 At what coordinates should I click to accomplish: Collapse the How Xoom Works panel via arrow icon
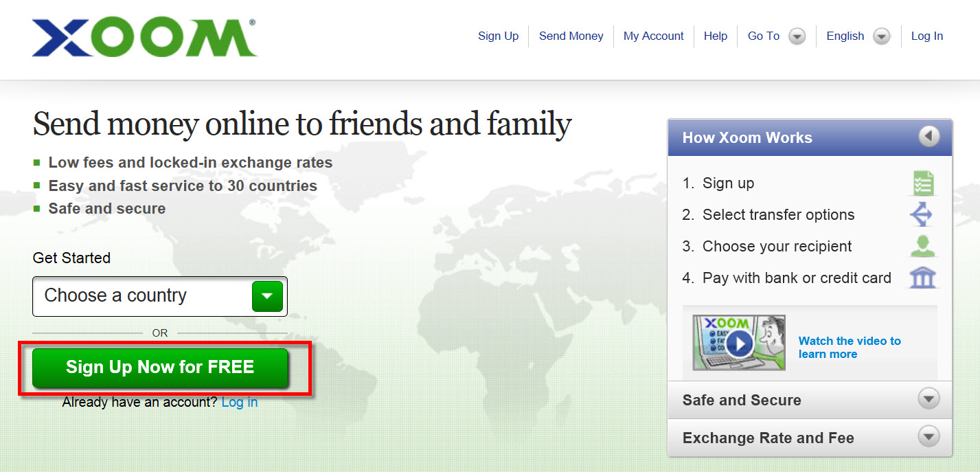pos(928,136)
